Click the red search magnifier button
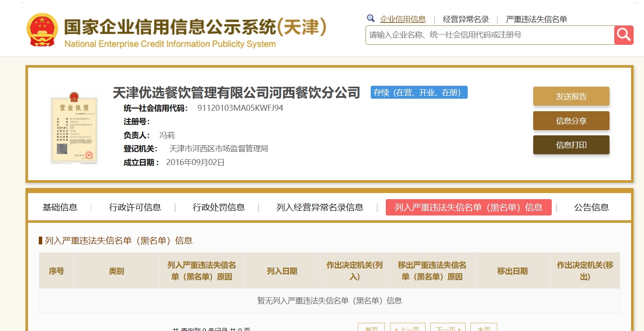The width and height of the screenshot is (644, 331). pyautogui.click(x=624, y=35)
